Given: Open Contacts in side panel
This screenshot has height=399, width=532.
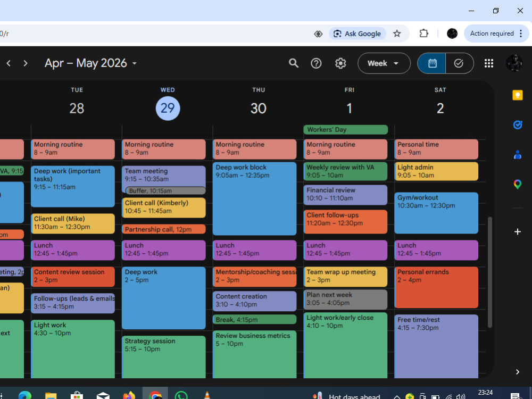Looking at the screenshot, I should click(518, 155).
